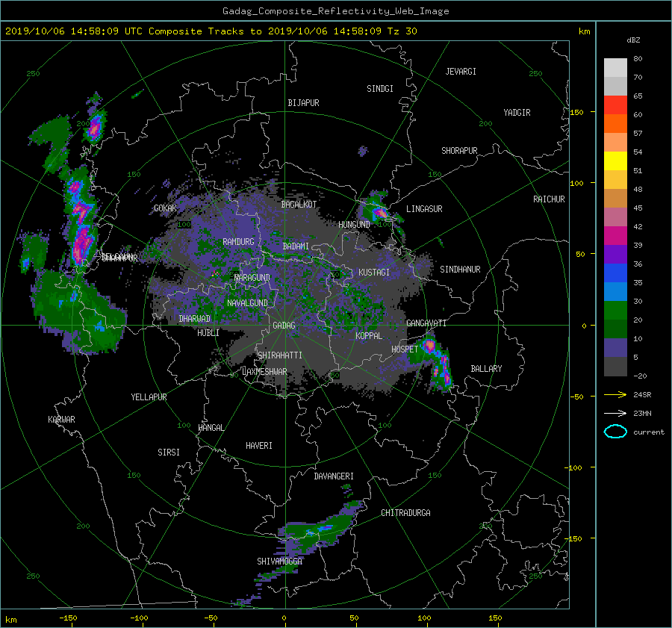Click the HAVERI label
Viewport: 672px width, 628px height.
259,446
